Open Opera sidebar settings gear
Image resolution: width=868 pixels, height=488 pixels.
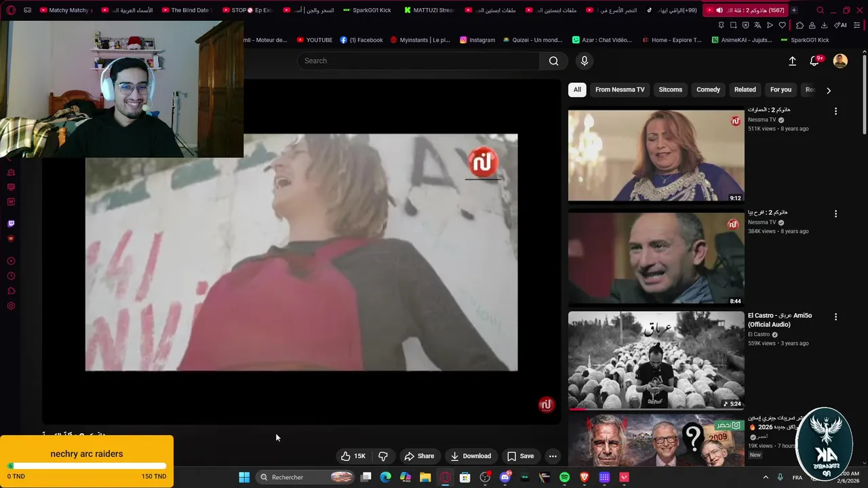tap(11, 306)
